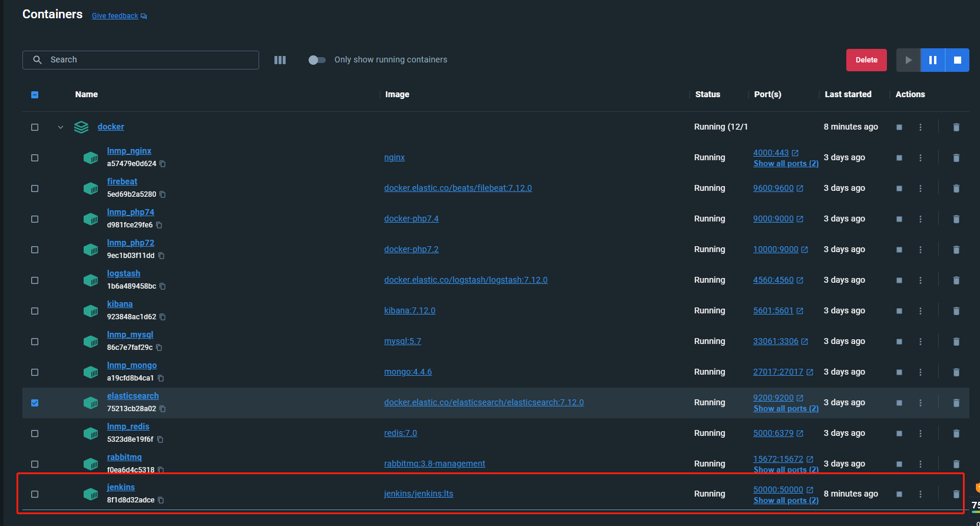Screen dimensions: 980x526
Task: Delete the jenkins container
Action: click(x=956, y=494)
